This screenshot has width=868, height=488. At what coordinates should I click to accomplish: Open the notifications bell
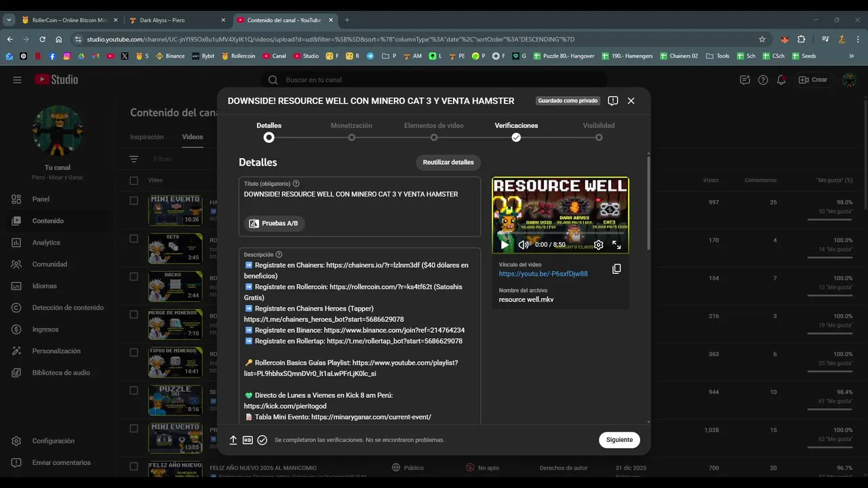tap(781, 80)
